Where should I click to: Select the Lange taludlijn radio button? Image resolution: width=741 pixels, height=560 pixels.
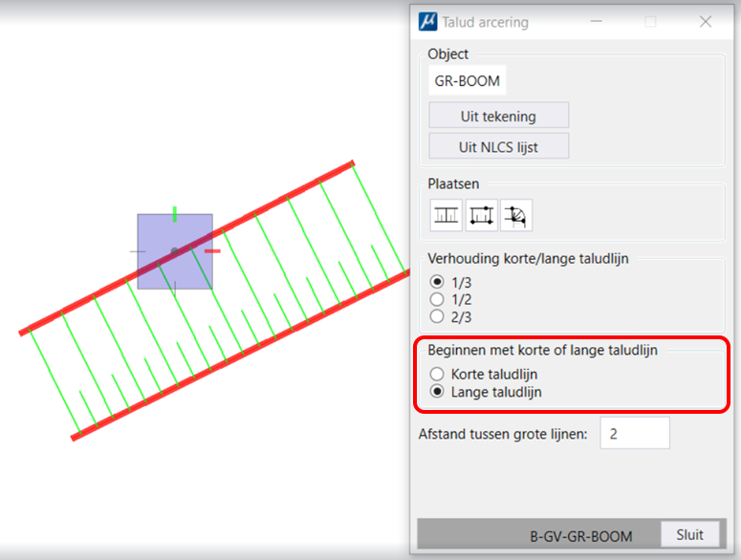pos(486,392)
